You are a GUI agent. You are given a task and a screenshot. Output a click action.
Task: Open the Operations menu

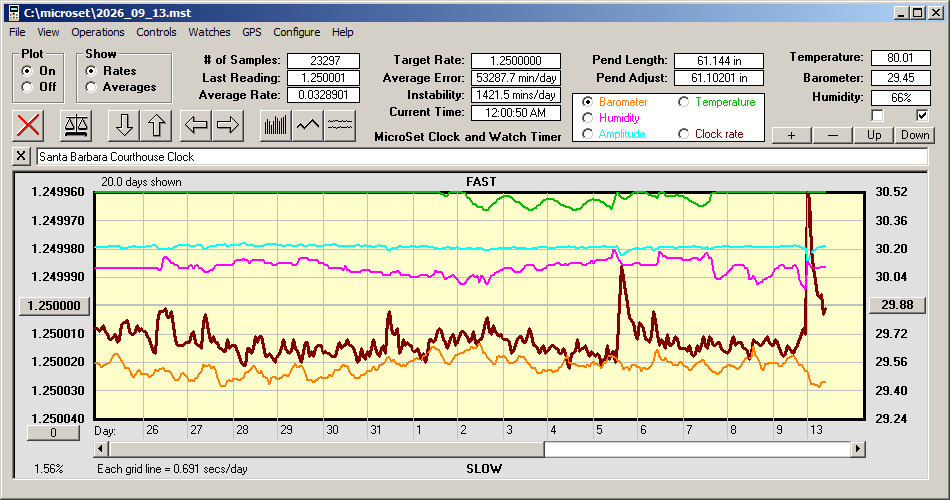98,32
